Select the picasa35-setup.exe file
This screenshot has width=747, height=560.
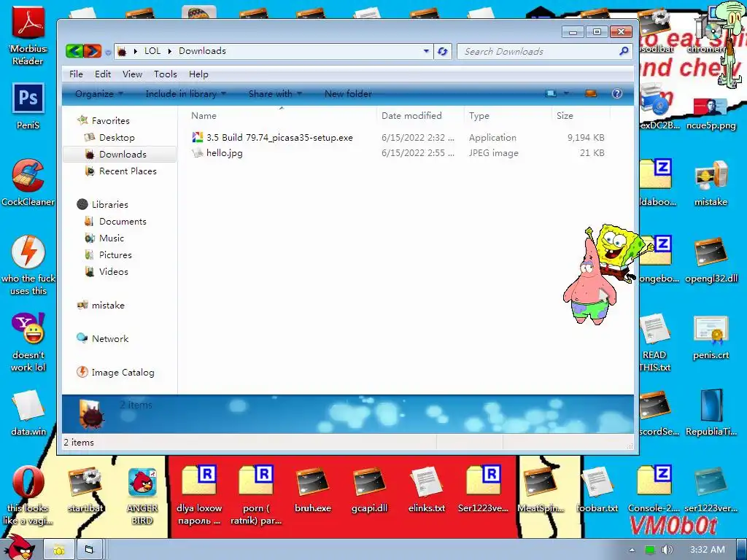pyautogui.click(x=279, y=138)
